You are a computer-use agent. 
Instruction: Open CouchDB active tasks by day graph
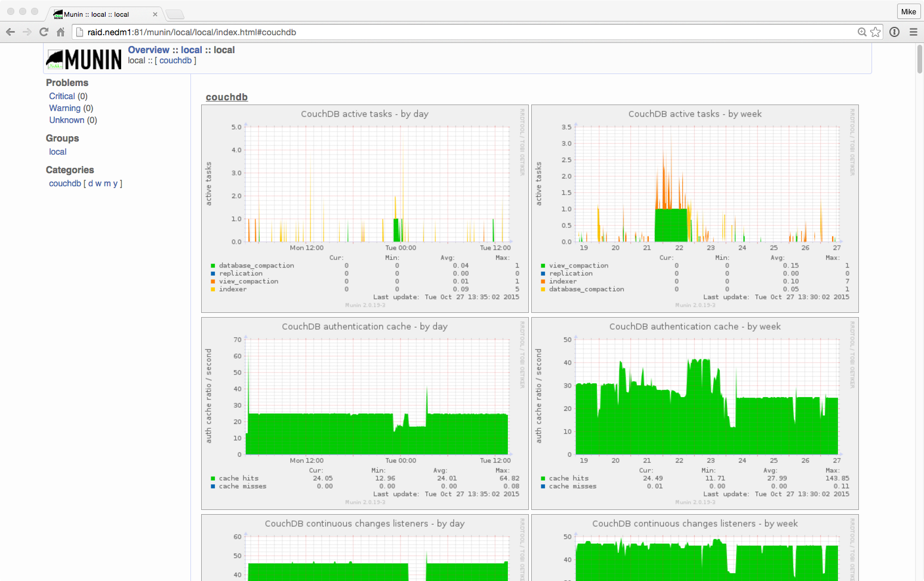(365, 209)
